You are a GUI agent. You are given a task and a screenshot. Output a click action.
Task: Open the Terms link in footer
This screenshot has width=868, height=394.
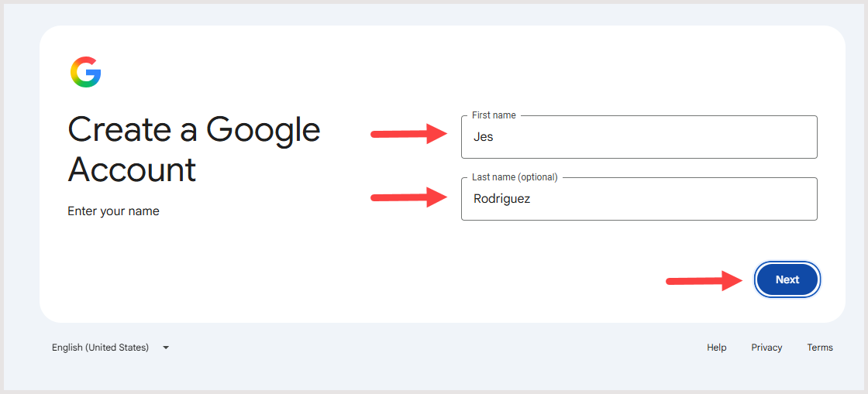820,348
